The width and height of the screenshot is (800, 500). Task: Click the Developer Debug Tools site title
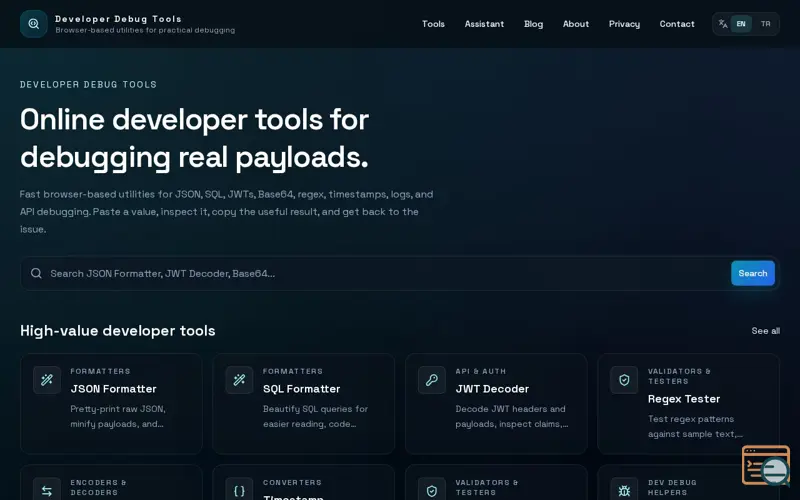(x=118, y=19)
